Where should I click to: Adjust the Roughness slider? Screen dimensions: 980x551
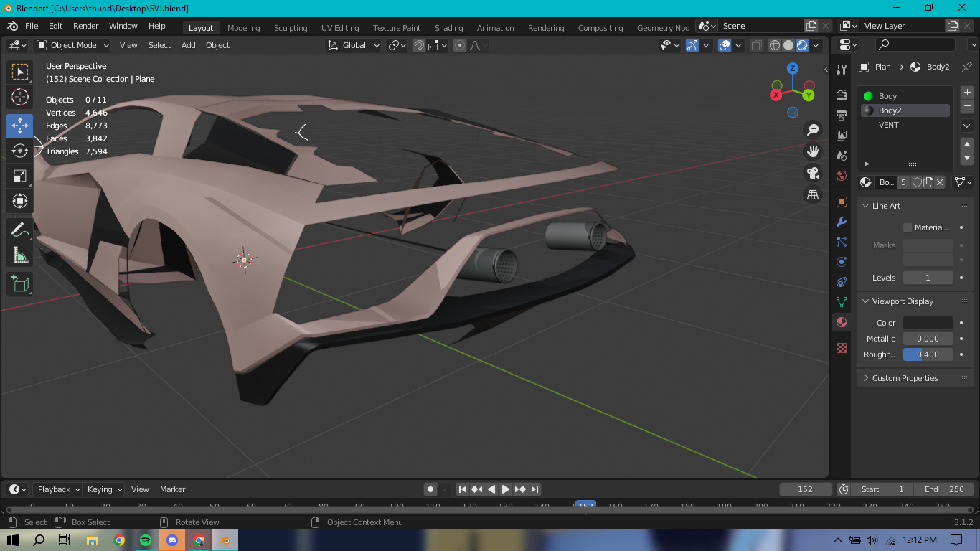click(928, 354)
